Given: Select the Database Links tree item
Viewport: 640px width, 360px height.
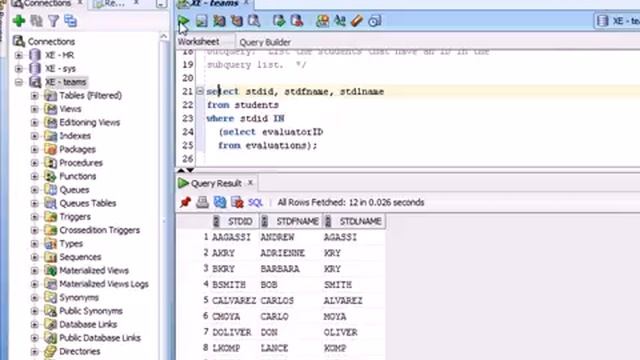Looking at the screenshot, I should (x=88, y=324).
